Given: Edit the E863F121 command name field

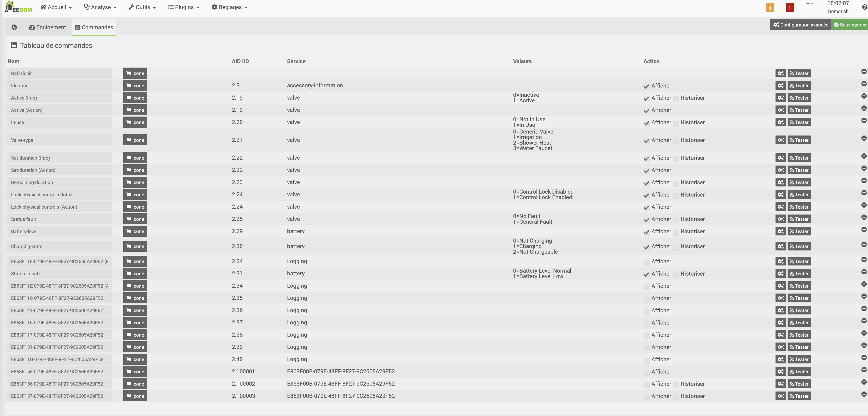Looking at the screenshot, I should pyautogui.click(x=60, y=310).
